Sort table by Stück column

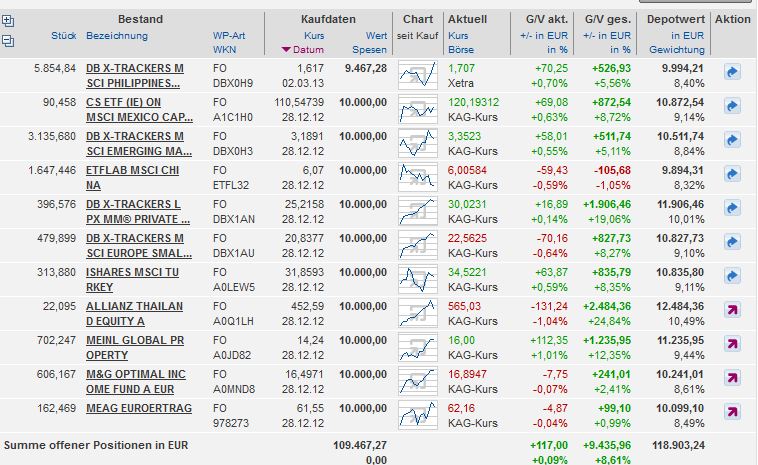(x=63, y=36)
